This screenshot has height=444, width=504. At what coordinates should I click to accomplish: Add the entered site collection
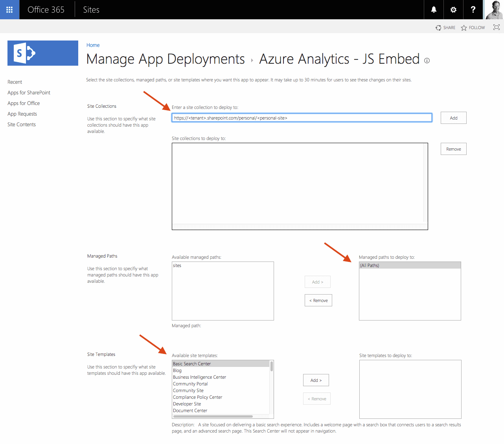tap(454, 118)
